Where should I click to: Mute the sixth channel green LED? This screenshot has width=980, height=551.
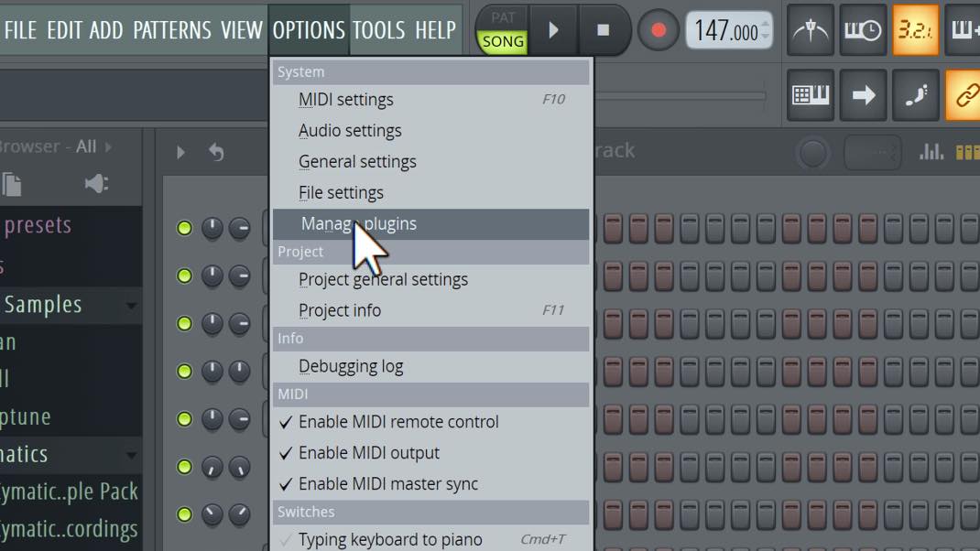[184, 467]
